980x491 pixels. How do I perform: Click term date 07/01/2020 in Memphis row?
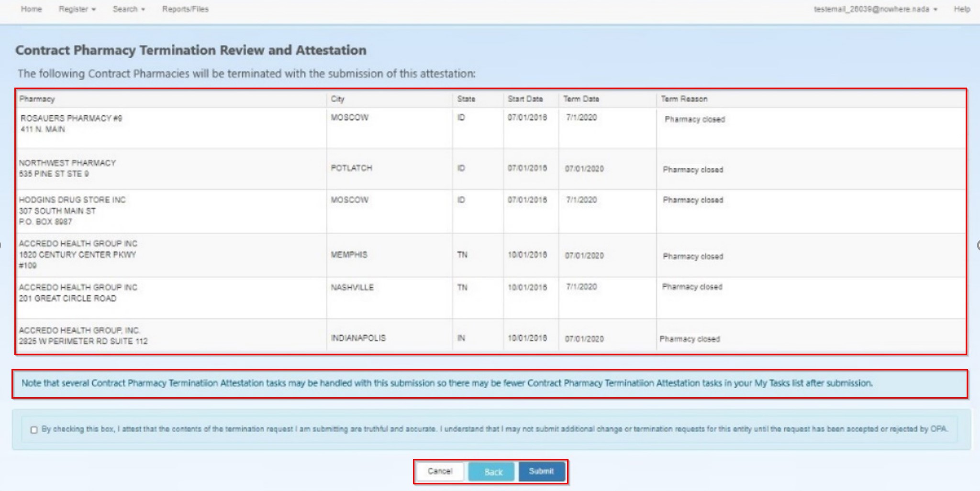(584, 256)
